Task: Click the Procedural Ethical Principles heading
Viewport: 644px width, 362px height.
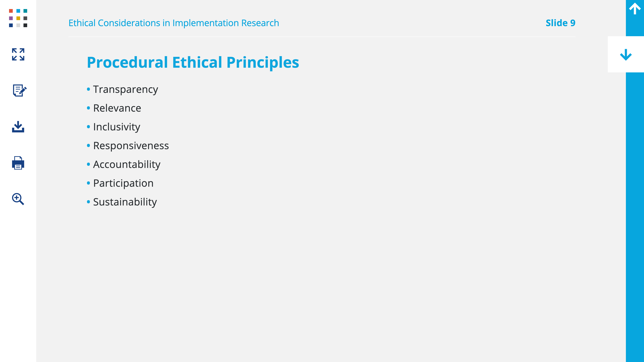Action: click(x=193, y=63)
